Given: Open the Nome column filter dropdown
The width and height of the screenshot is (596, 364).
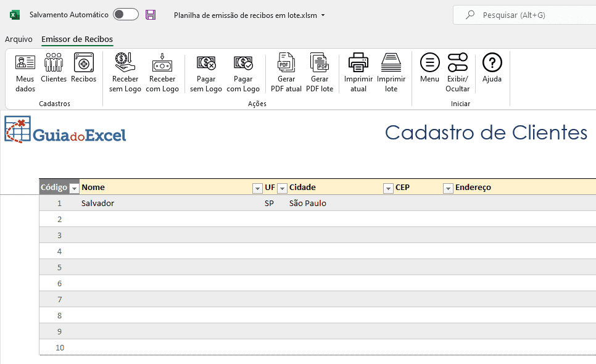Looking at the screenshot, I should (x=257, y=188).
